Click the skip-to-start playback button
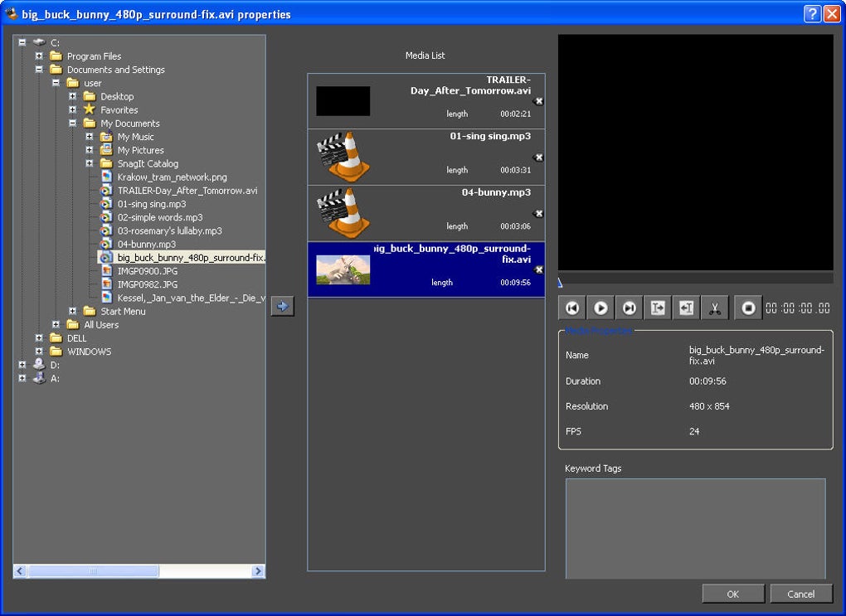This screenshot has width=846, height=616. (572, 308)
